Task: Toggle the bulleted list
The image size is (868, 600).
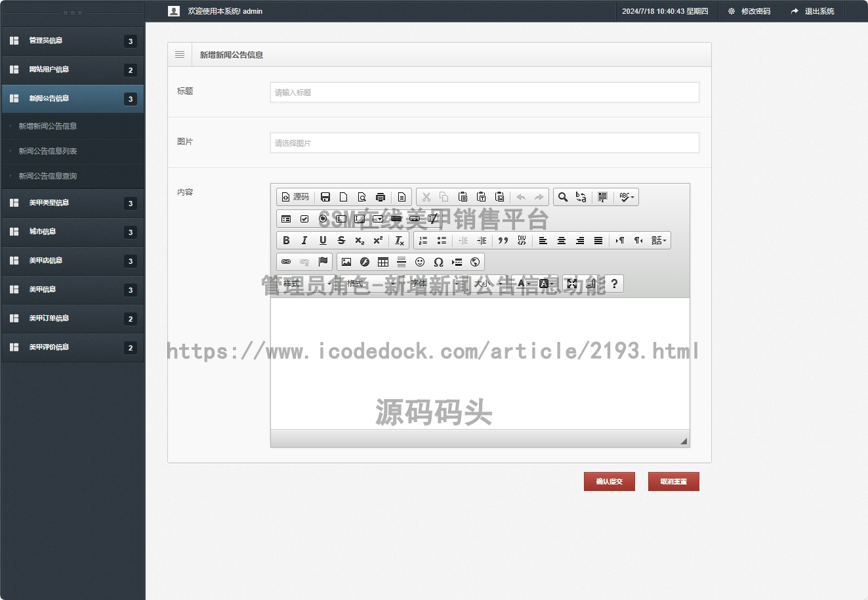Action: [x=442, y=240]
